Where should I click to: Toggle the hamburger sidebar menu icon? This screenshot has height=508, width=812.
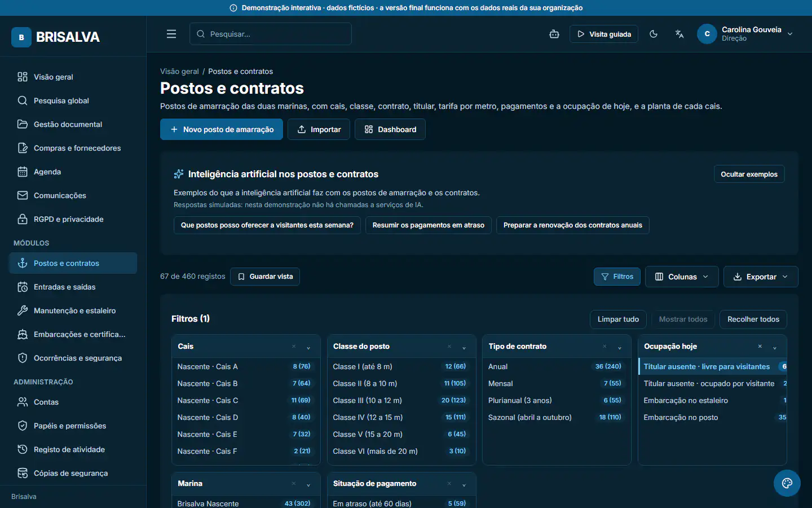point(171,34)
